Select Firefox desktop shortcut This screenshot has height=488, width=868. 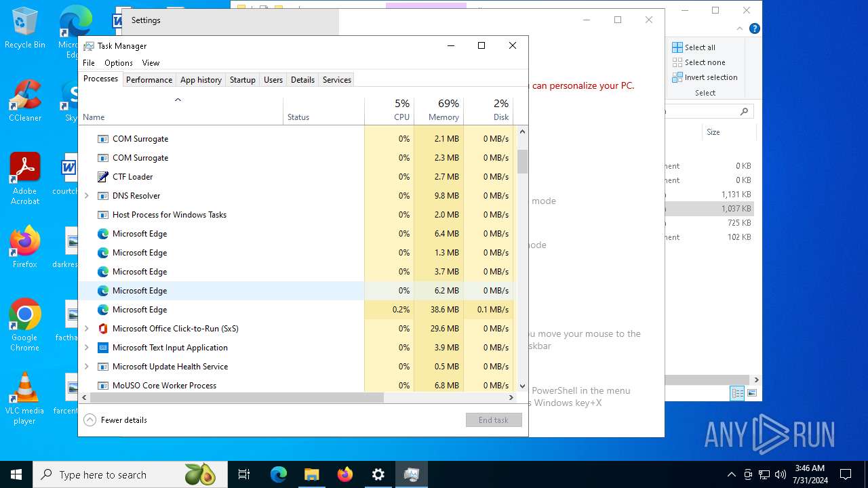tap(25, 247)
